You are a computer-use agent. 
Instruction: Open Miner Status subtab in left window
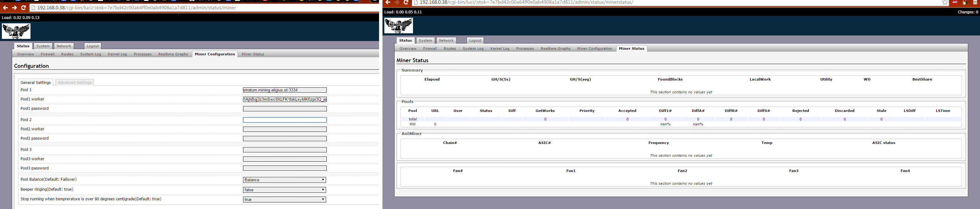point(253,54)
